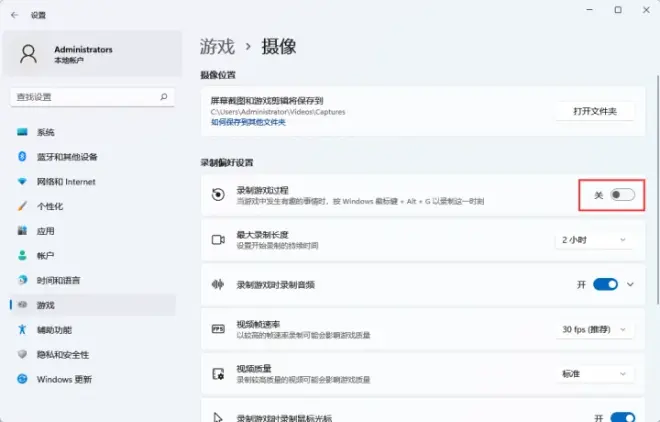Click the back arrow in title bar
Screen dimensions: 660x422
(14, 15)
